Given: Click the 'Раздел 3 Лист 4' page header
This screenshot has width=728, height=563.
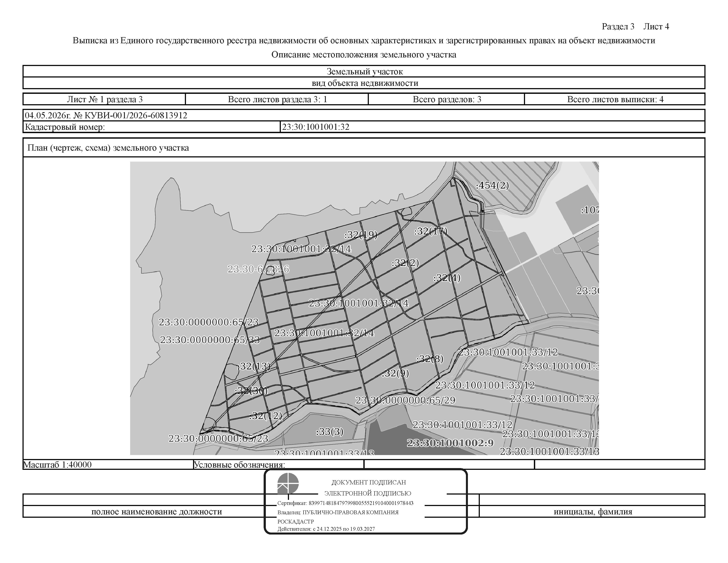Looking at the screenshot, I should (x=635, y=26).
